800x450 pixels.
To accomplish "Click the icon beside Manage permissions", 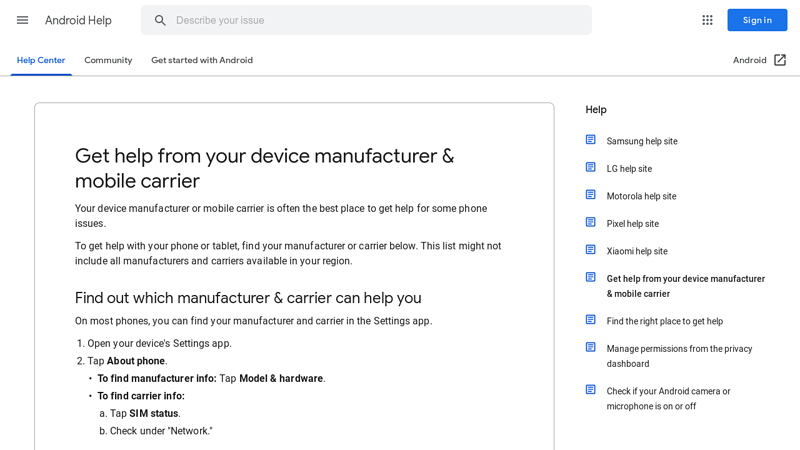I will (x=590, y=347).
